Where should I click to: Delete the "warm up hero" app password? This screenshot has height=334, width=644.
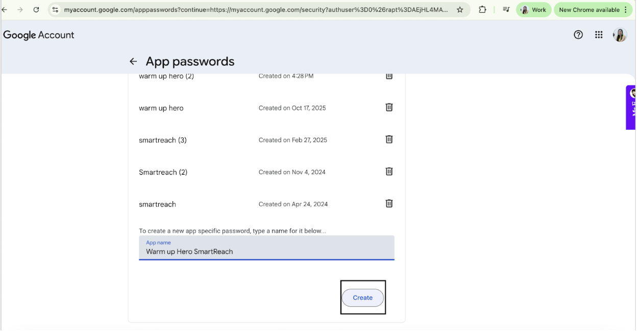[x=389, y=107]
